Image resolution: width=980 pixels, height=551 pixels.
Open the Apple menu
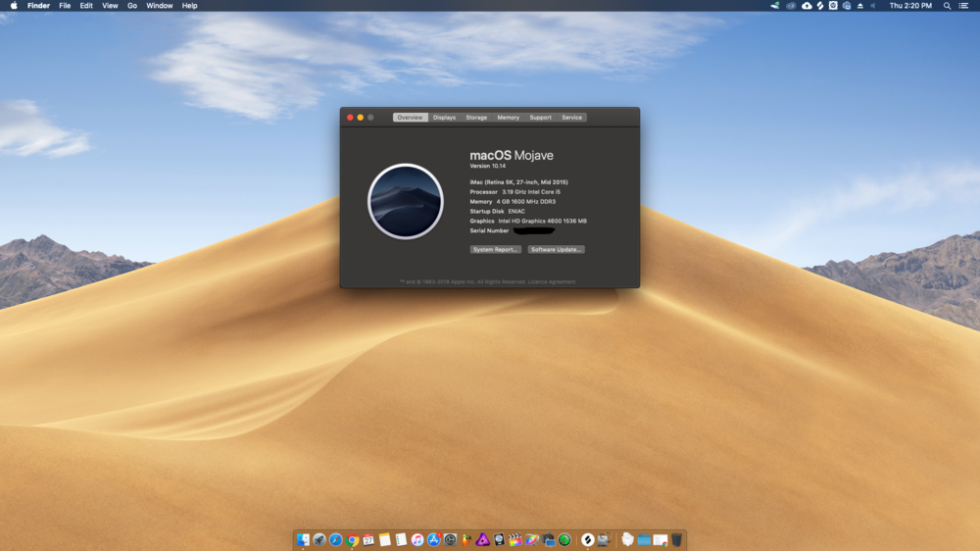coord(14,6)
